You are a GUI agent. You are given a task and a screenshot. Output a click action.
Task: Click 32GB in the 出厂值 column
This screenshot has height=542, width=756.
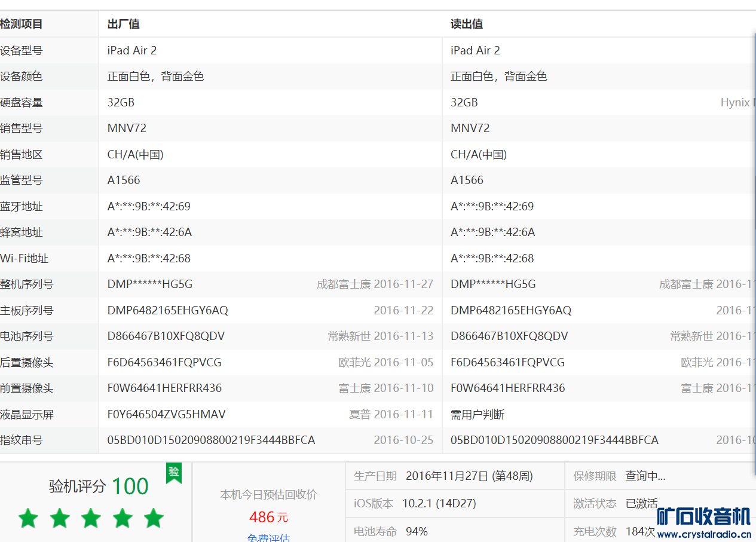(x=121, y=103)
